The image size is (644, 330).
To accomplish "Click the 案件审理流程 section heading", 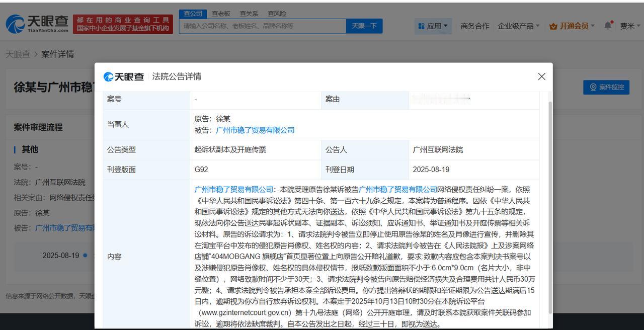I will [x=38, y=127].
